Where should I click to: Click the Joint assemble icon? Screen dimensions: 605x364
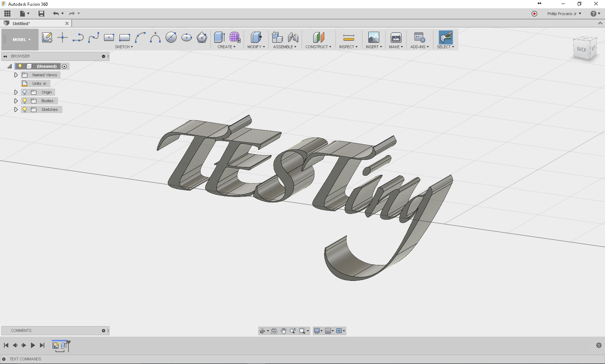[293, 37]
